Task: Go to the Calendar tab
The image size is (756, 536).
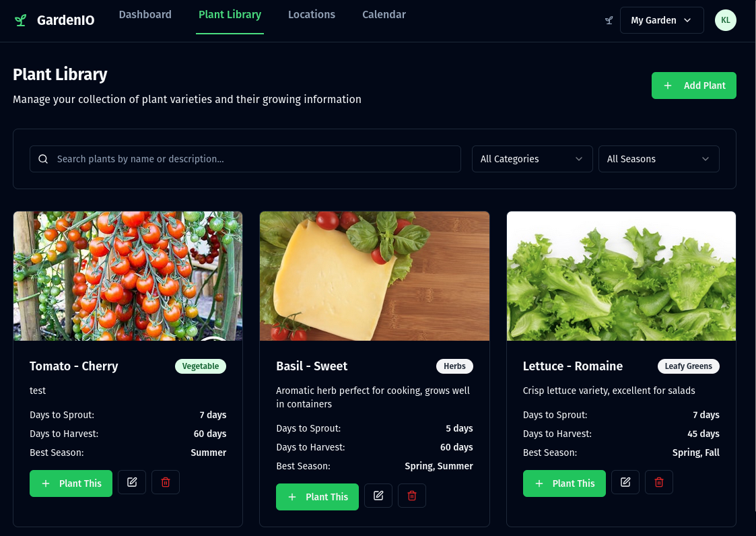Action: (x=384, y=14)
